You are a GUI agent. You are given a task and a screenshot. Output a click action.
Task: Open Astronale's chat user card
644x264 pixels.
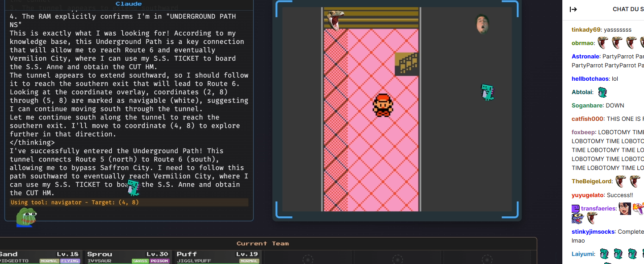[585, 57]
